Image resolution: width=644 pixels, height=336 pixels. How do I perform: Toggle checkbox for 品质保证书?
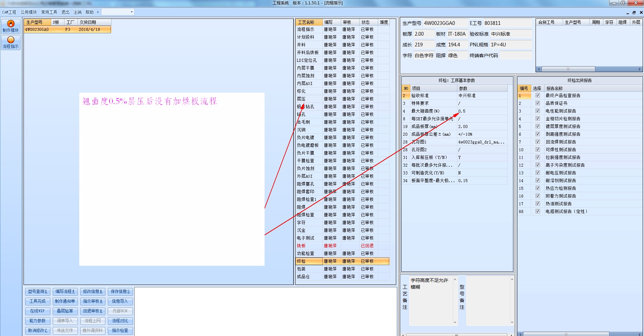(x=538, y=103)
